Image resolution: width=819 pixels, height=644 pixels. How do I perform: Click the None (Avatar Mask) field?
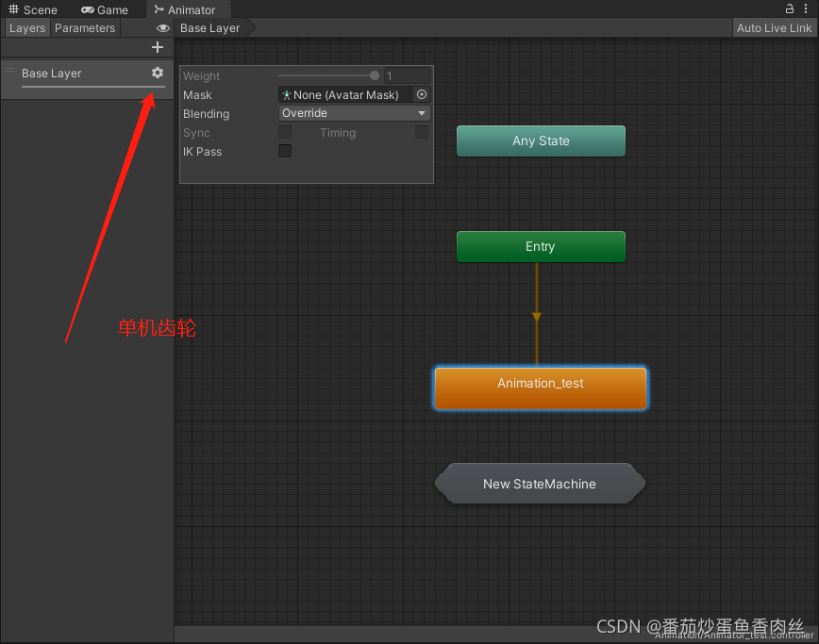click(347, 94)
